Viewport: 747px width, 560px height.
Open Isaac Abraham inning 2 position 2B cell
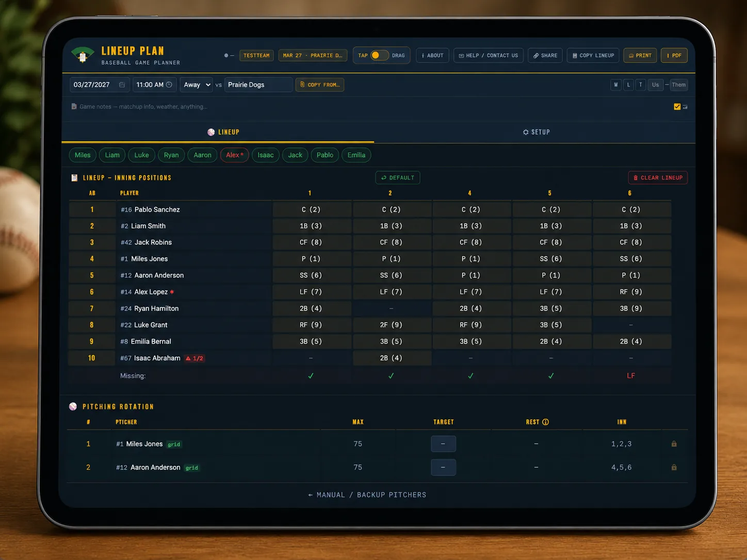[x=392, y=358]
